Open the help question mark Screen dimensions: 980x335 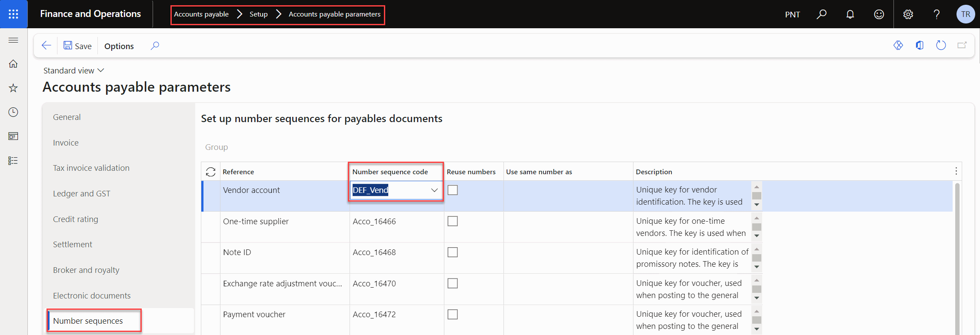[937, 14]
